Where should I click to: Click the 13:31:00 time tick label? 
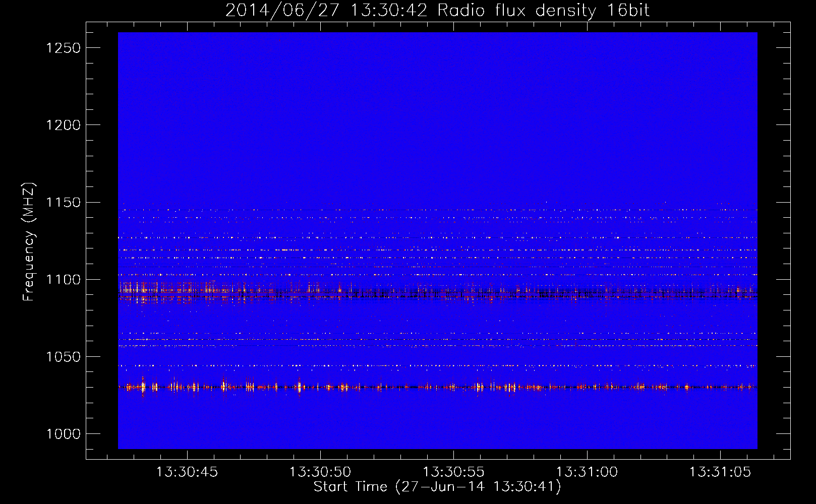pos(587,472)
